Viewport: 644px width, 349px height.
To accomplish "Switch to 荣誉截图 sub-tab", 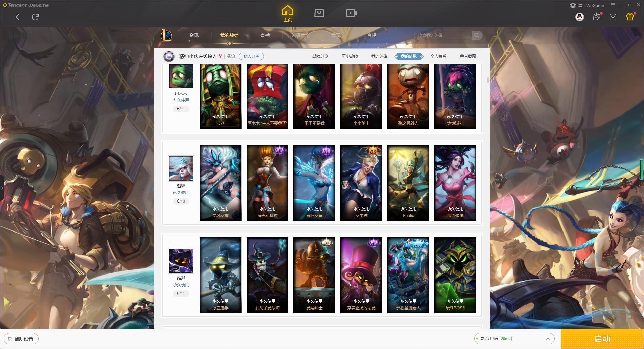I will point(468,56).
